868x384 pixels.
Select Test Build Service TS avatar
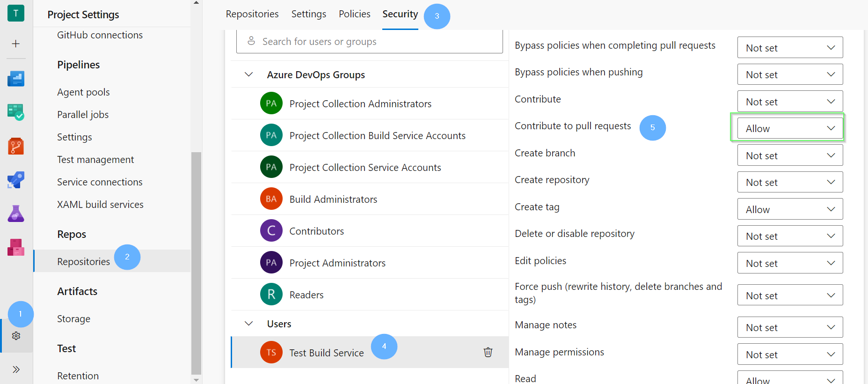[271, 353]
